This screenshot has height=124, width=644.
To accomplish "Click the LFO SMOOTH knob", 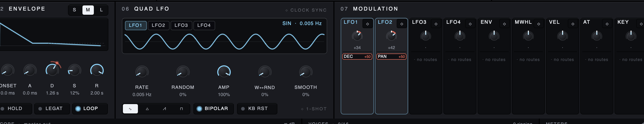I will point(306,72).
